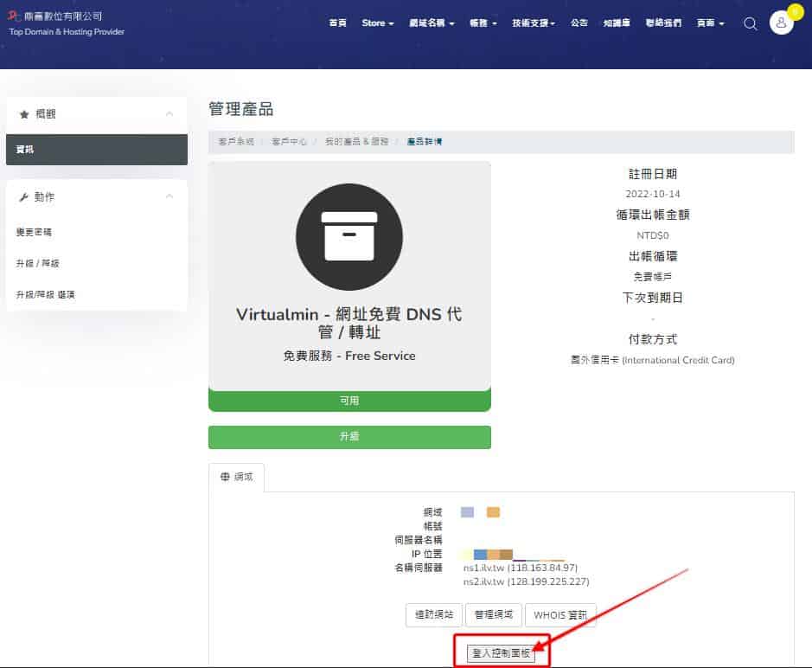812x668 pixels.
Task: Click the search magnifier icon in header
Action: [x=750, y=23]
